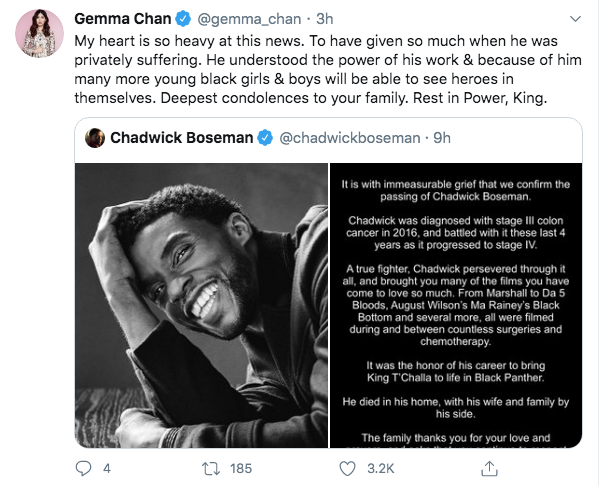Click the @gemma_chan handle
601x486 pixels.
pos(241,19)
